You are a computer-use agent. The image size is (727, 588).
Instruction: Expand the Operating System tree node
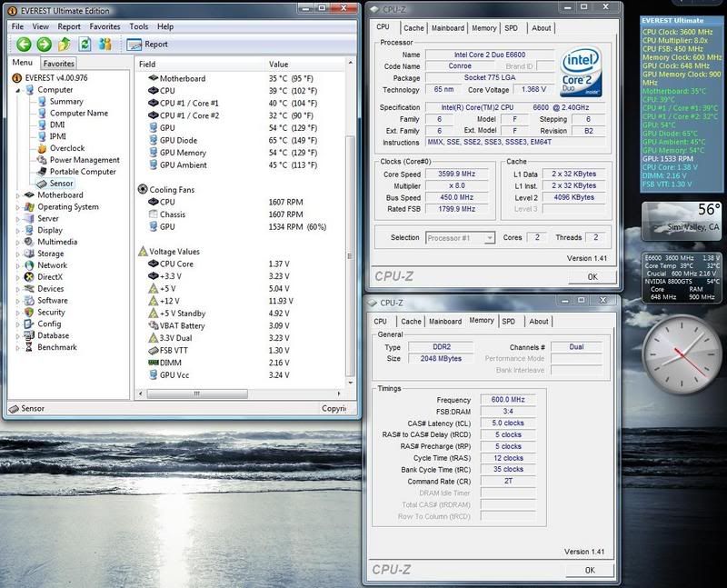(18, 207)
